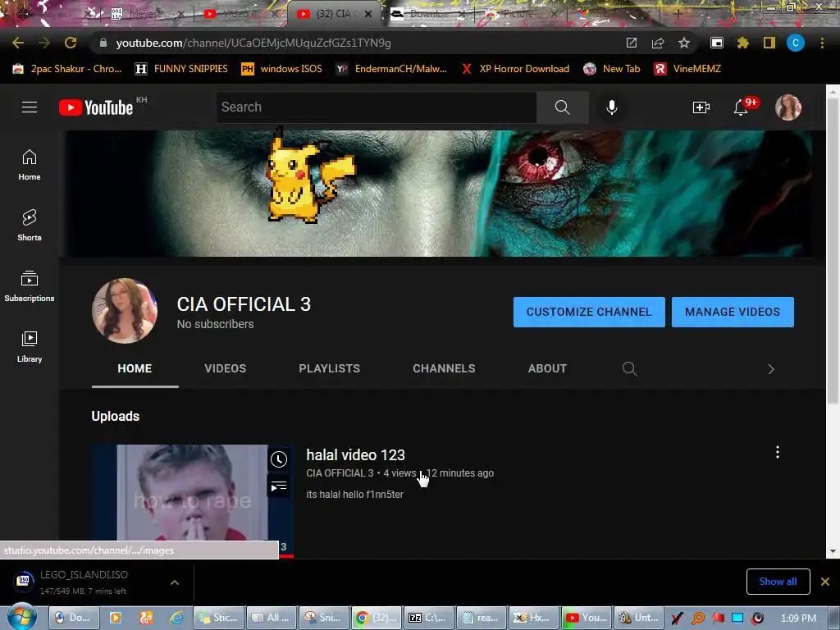Switch to the PLAYLISTS tab

point(330,368)
